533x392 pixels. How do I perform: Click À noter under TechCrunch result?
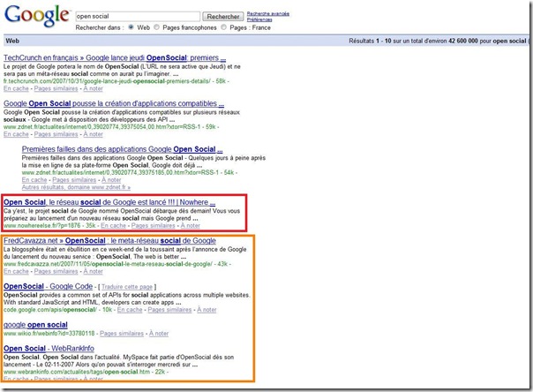pos(93,88)
